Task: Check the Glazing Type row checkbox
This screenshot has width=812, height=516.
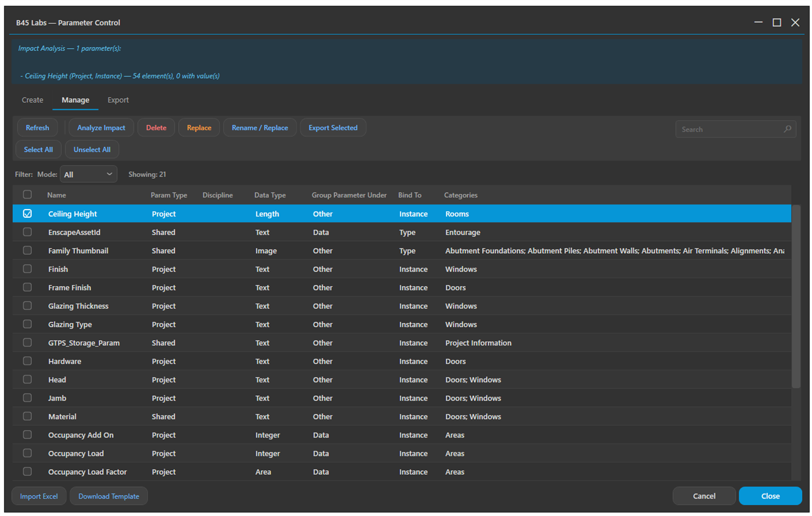Action: tap(27, 324)
